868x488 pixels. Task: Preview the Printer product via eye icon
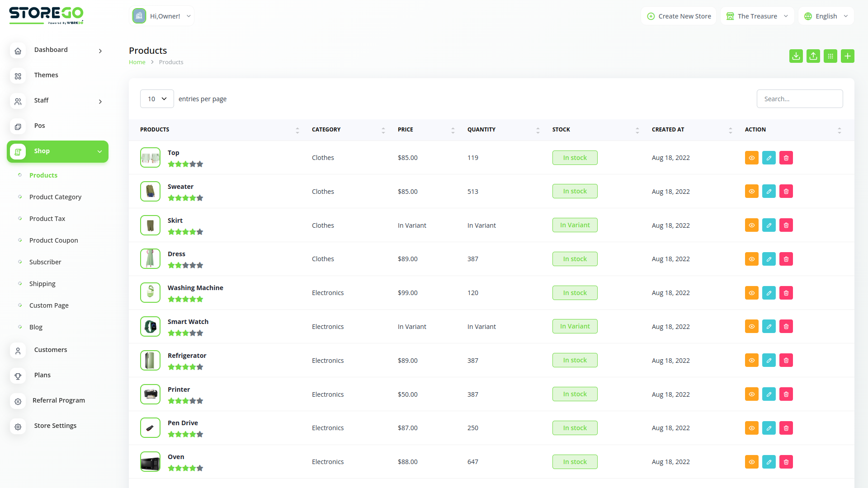click(x=751, y=394)
